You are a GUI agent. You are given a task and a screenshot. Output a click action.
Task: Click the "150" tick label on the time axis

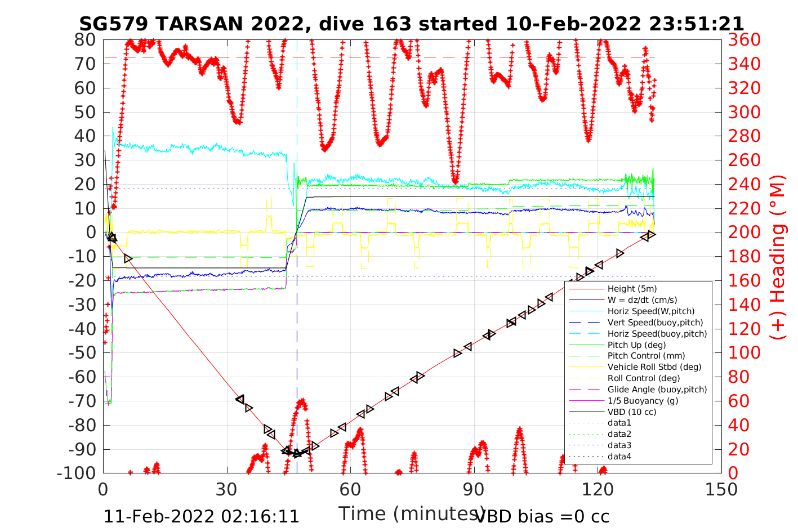(721, 490)
